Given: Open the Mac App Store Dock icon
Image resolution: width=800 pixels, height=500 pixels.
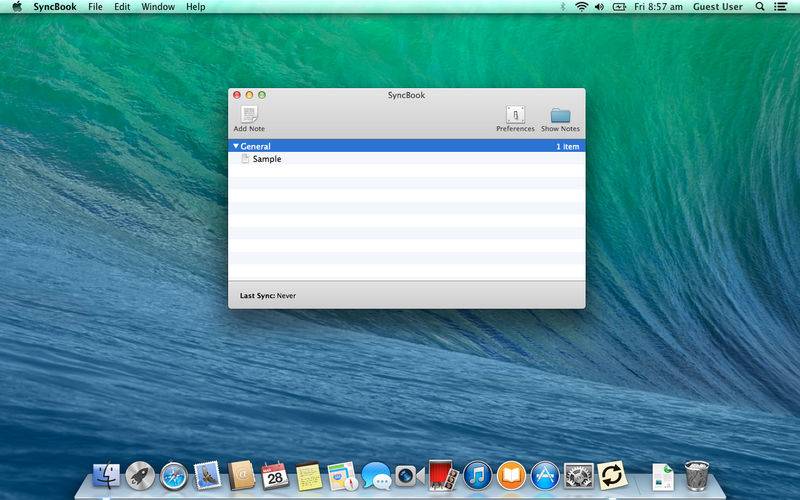Looking at the screenshot, I should tap(545, 475).
